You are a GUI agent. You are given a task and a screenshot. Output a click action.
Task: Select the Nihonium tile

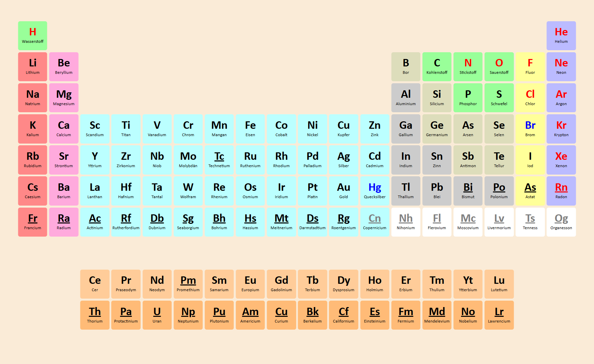[x=406, y=222]
